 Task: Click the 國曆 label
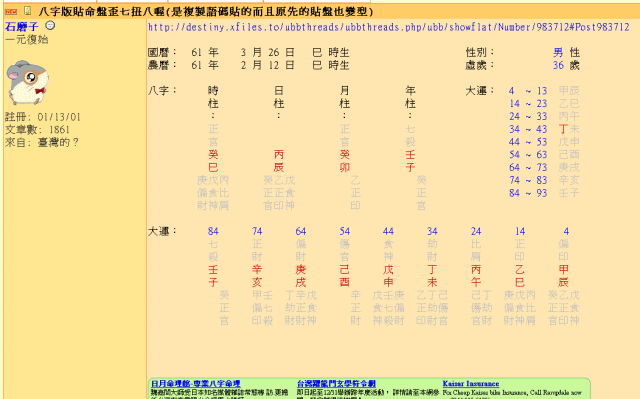point(162,52)
